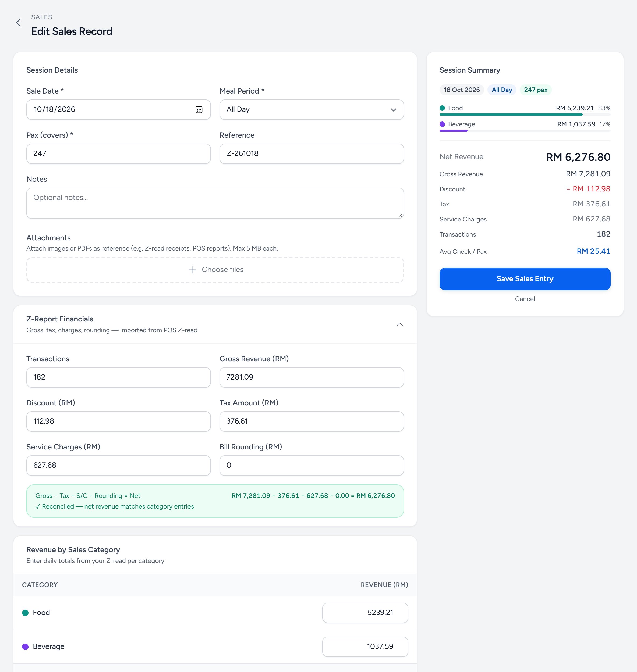This screenshot has width=637, height=672.
Task: Click the Bill Rounding (RM) field
Action: tap(311, 465)
